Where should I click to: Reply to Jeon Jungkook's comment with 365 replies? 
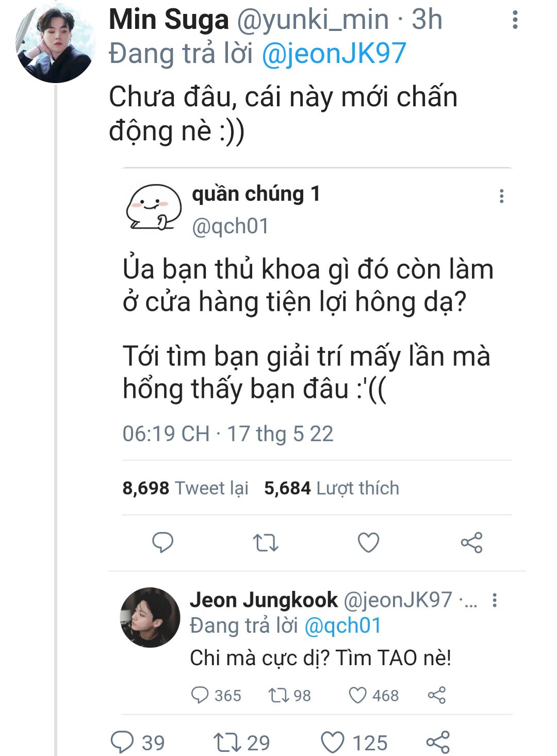(x=200, y=695)
